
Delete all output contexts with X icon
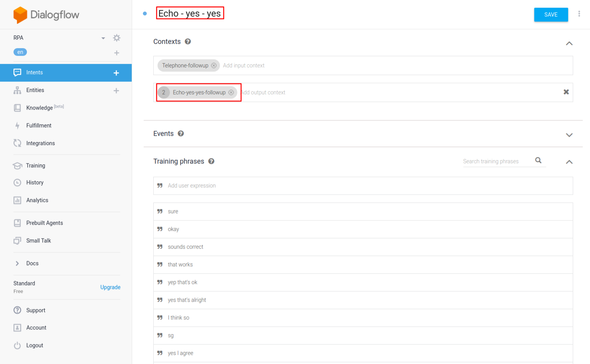pos(566,92)
